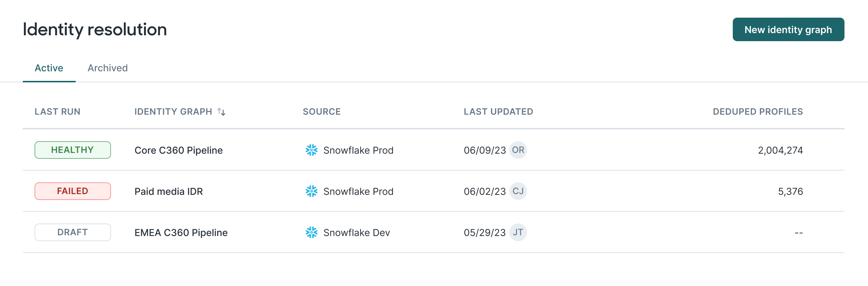Open the Paid media IDR graph
This screenshot has height=286, width=868.
pyautogui.click(x=169, y=192)
